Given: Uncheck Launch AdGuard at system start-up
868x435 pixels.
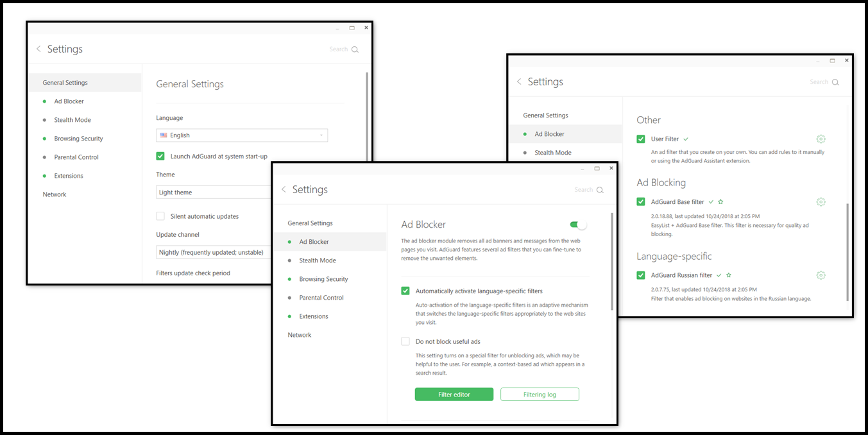Looking at the screenshot, I should pos(160,156).
